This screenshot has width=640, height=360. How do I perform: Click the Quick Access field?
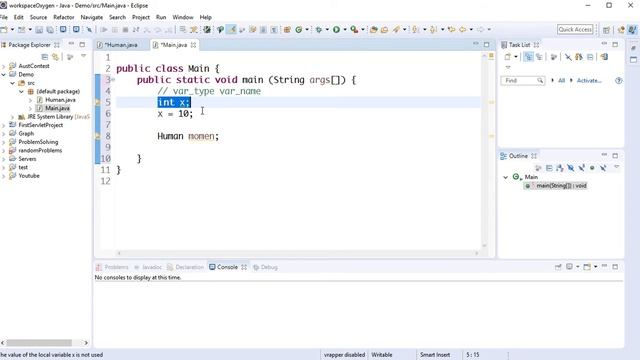coord(575,29)
